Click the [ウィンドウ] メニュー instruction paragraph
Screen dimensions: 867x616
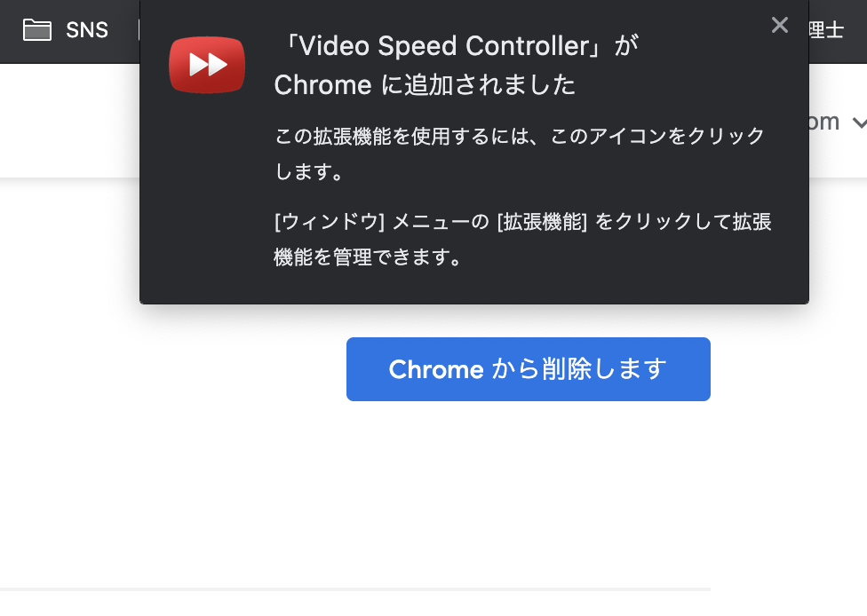522,240
